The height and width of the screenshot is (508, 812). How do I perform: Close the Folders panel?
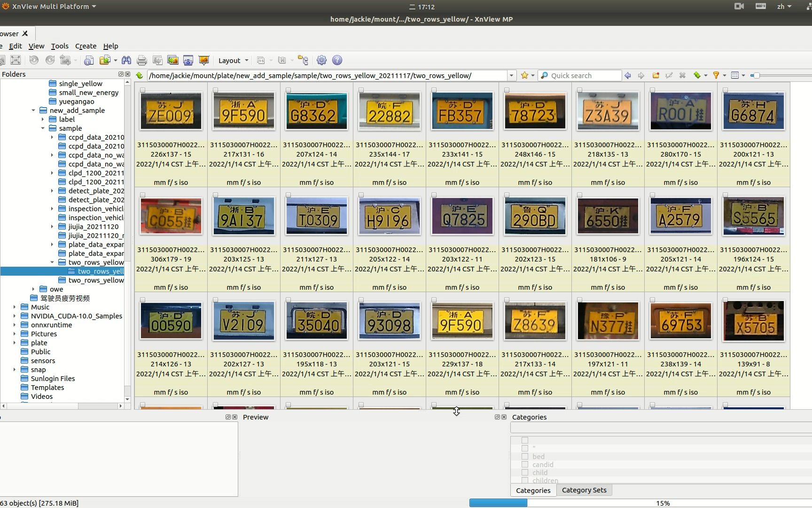(x=127, y=74)
